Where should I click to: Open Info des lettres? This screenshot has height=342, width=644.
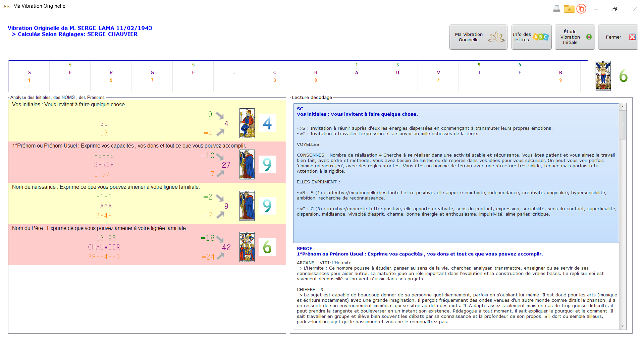(x=531, y=37)
